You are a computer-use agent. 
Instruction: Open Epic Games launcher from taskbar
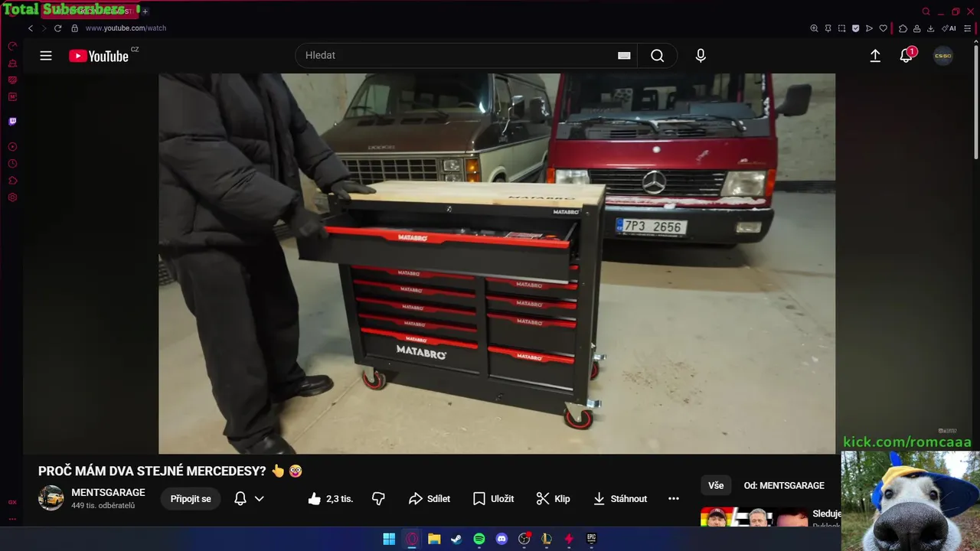pos(591,539)
